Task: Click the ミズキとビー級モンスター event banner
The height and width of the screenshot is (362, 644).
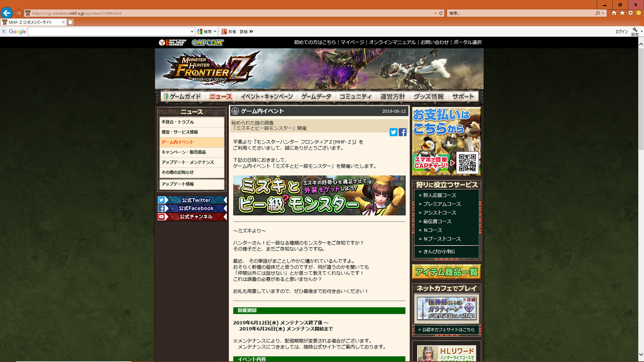Action: click(x=319, y=196)
